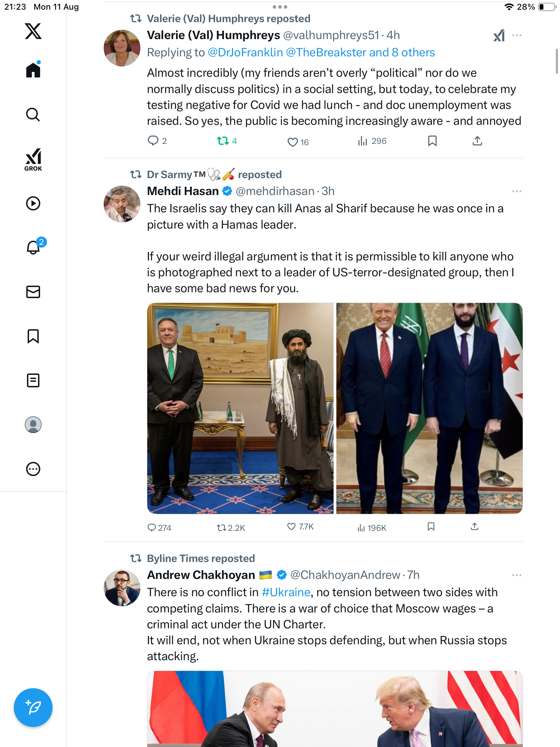Open the notifications bell
The image size is (560, 747).
33,247
